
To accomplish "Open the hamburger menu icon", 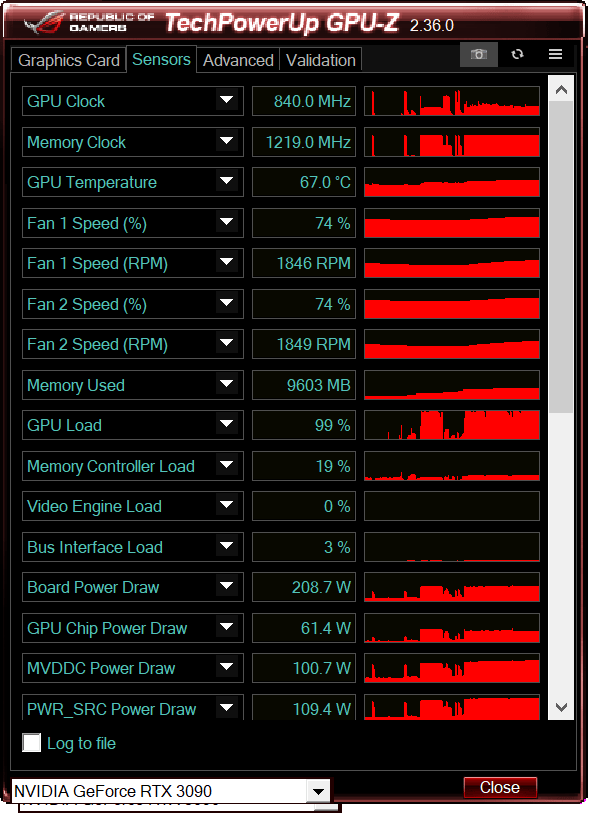I will pyautogui.click(x=555, y=54).
